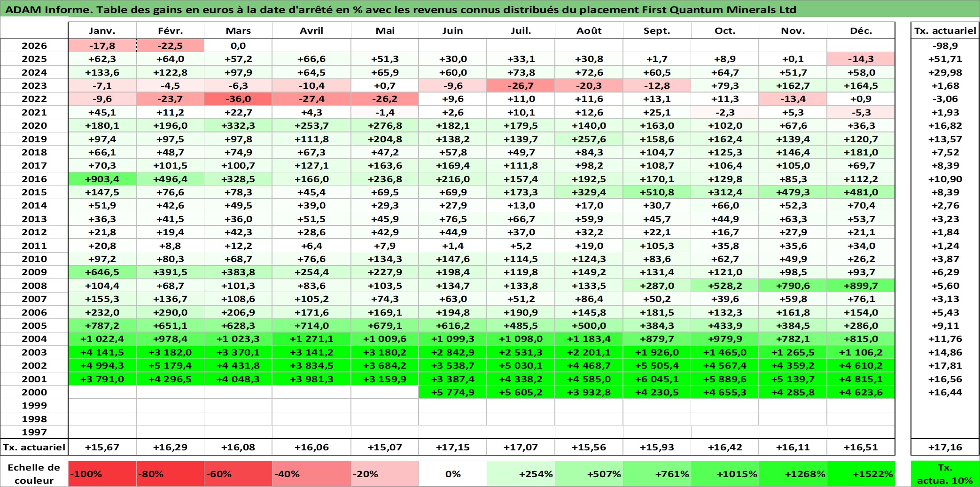This screenshot has height=487, width=980.
Task: Select the +16,51 actuarial value under Déc.
Action: (861, 447)
